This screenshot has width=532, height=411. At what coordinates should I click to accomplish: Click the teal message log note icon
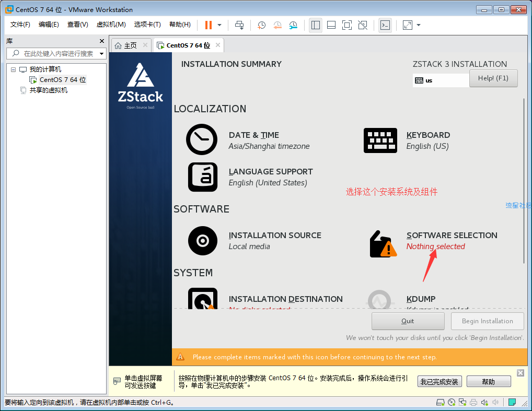click(x=512, y=403)
